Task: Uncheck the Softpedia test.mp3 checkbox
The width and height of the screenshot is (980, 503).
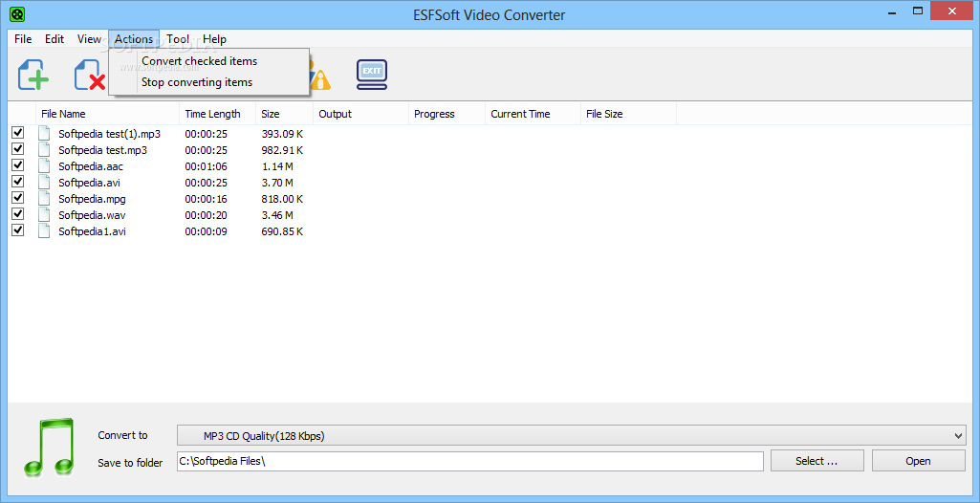Action: [17, 149]
